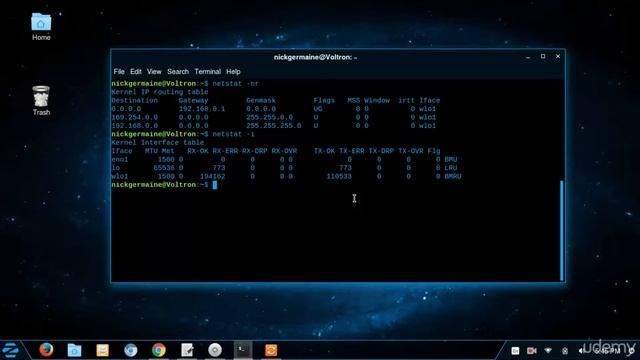The height and width of the screenshot is (360, 640).
Task: Click the terminal vertical scrollbar thumb
Action: [x=562, y=231]
